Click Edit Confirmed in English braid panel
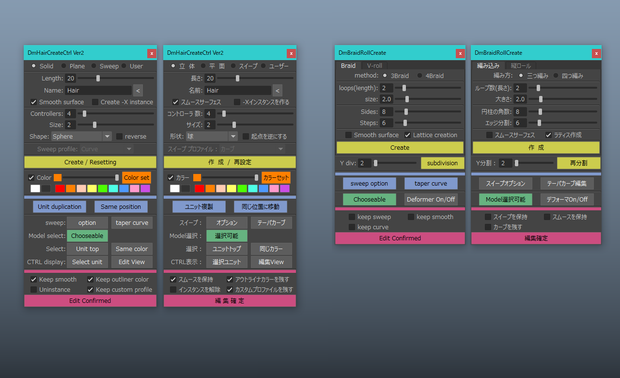 tap(400, 238)
